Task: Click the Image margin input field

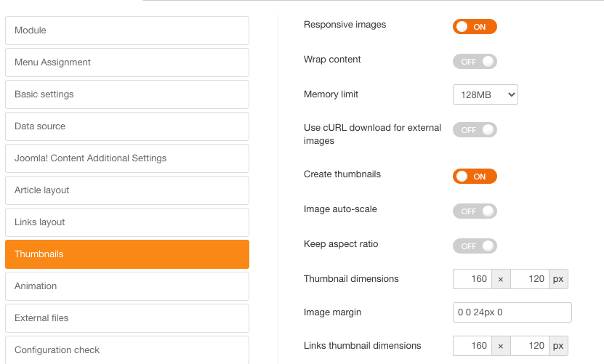Action: tap(512, 312)
